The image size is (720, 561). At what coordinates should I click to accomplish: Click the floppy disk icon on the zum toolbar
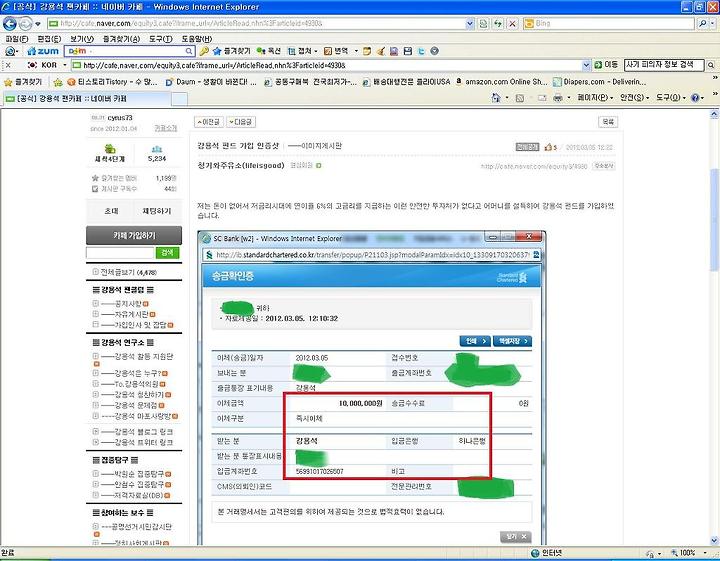pyautogui.click(x=407, y=51)
